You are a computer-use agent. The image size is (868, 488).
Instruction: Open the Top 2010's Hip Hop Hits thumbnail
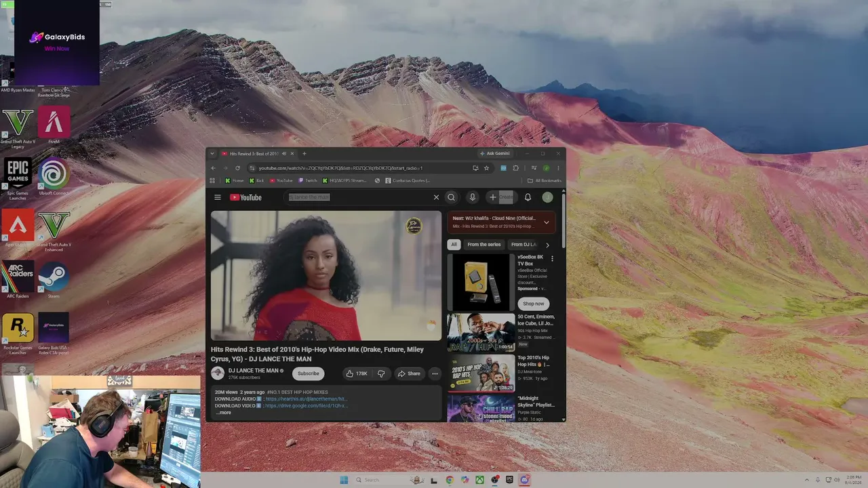[x=481, y=372]
